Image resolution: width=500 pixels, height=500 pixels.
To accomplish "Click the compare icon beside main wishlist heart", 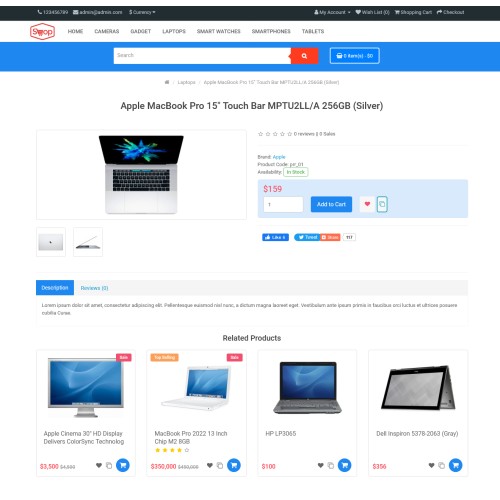I will click(x=382, y=204).
